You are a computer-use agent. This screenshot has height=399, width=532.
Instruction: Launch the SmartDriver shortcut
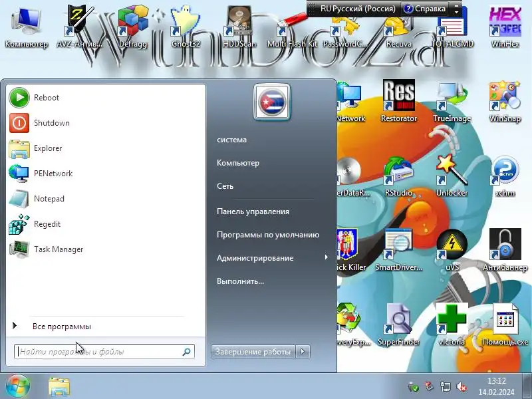pyautogui.click(x=398, y=251)
